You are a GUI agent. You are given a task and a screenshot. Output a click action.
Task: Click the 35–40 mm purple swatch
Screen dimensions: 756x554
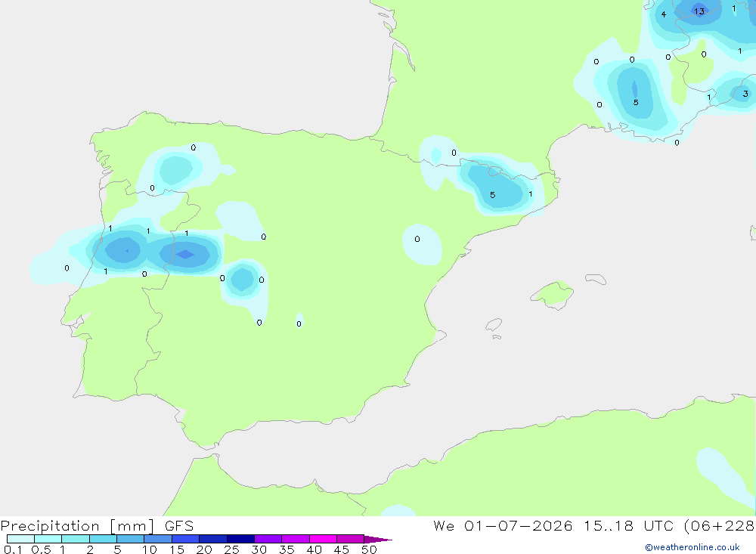tap(296, 539)
